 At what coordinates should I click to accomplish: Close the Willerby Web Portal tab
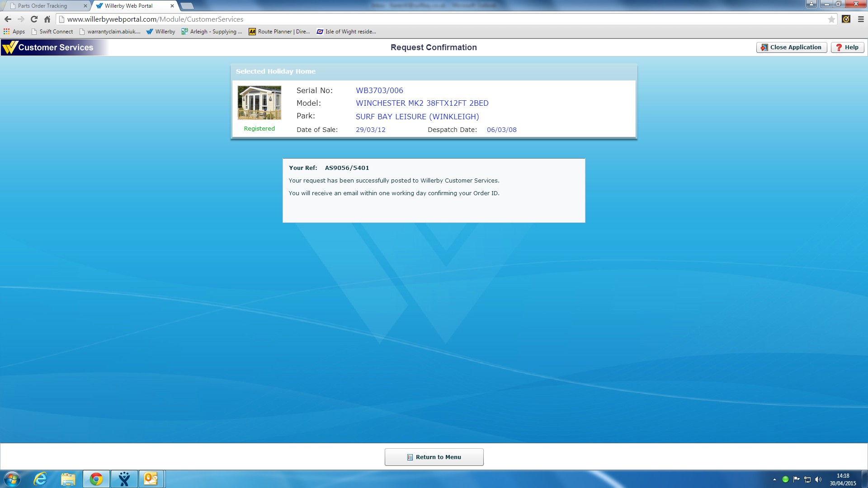172,6
